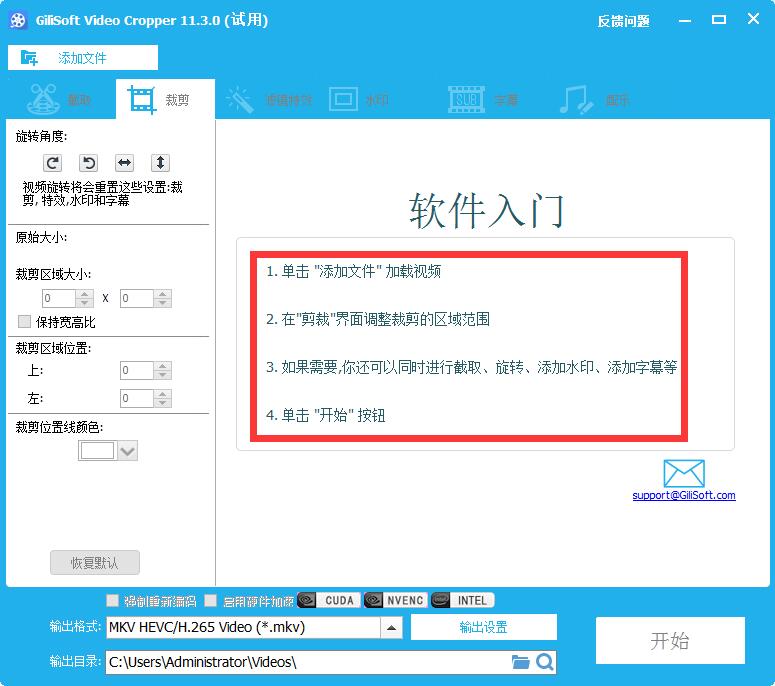
Task: Click the rotate counter-clockwise icon
Action: pyautogui.click(x=88, y=163)
